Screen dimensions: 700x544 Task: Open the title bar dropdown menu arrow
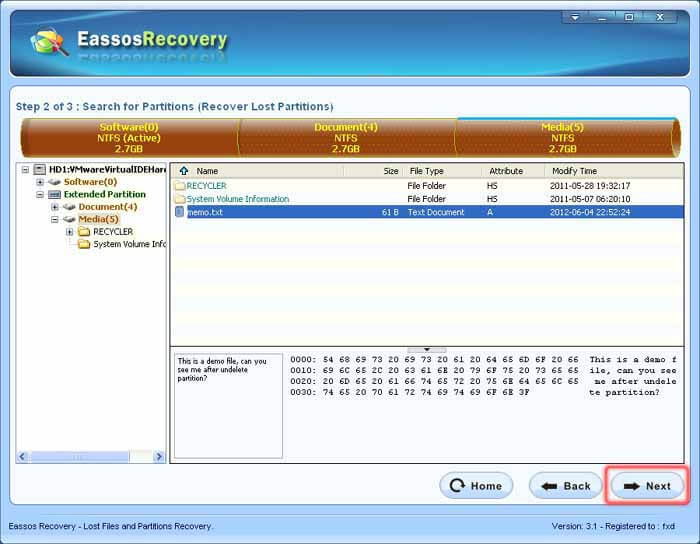coord(575,17)
